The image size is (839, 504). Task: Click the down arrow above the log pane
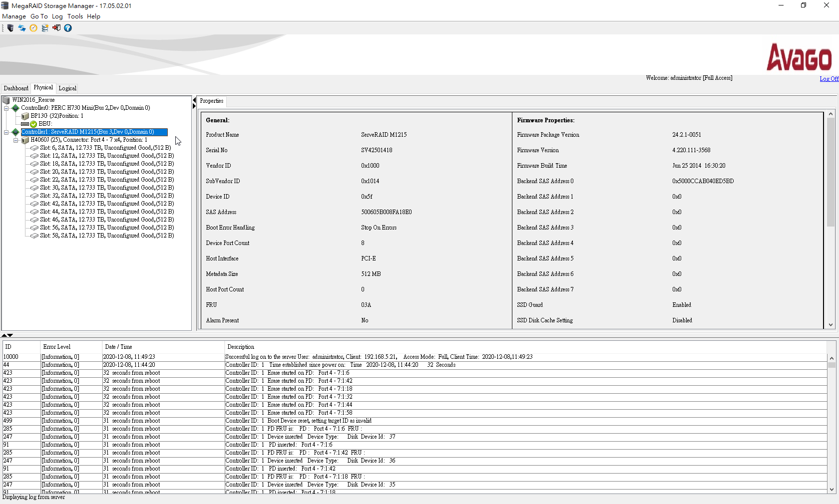[10, 335]
